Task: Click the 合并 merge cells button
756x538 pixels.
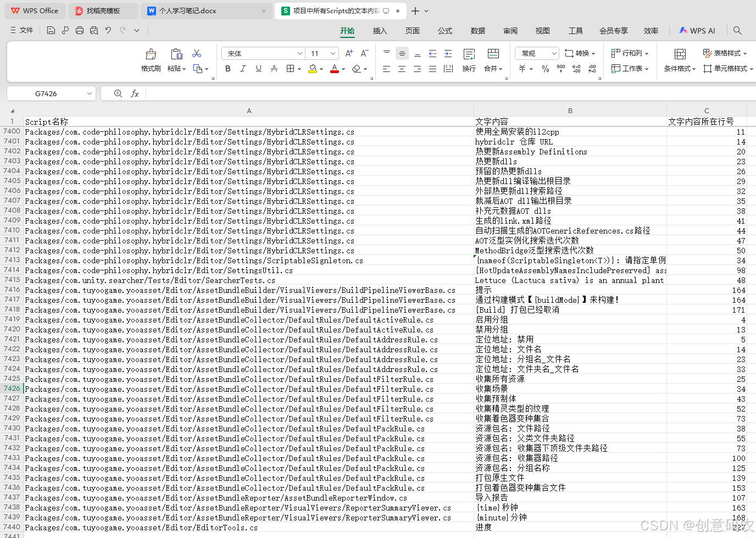Action: point(491,68)
